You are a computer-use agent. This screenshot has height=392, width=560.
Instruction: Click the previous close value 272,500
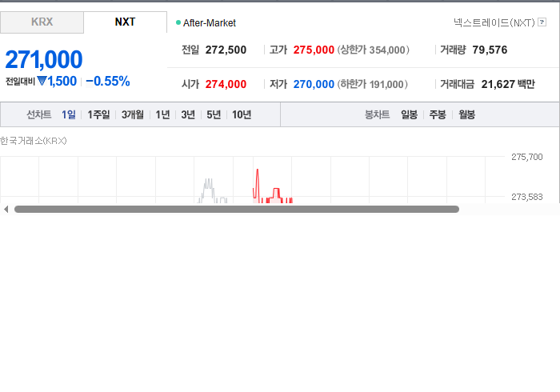point(226,50)
